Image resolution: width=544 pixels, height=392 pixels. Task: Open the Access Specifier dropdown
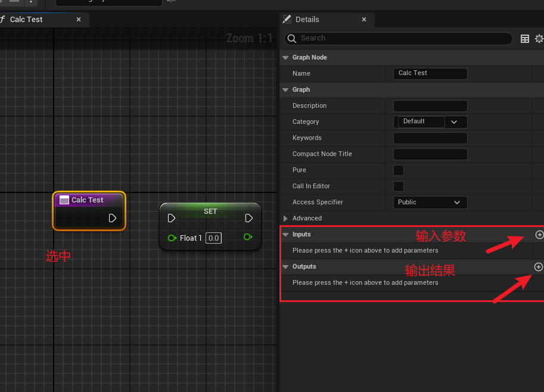(x=430, y=203)
